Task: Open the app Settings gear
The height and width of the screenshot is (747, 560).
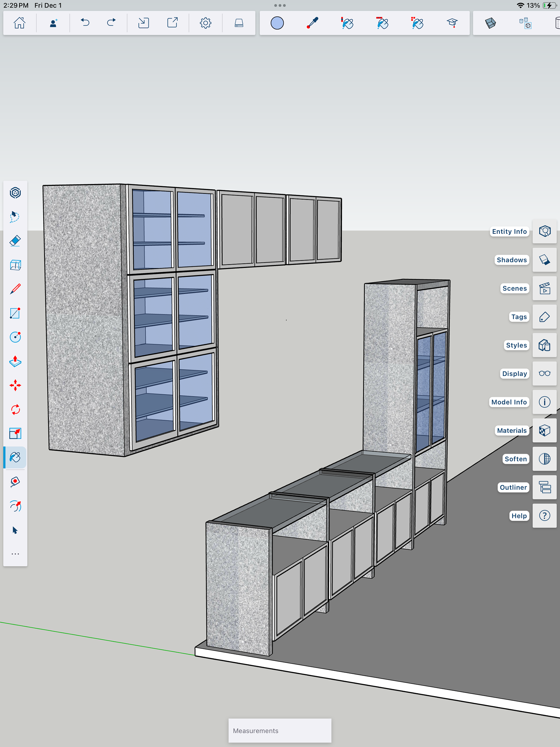Action: [205, 23]
